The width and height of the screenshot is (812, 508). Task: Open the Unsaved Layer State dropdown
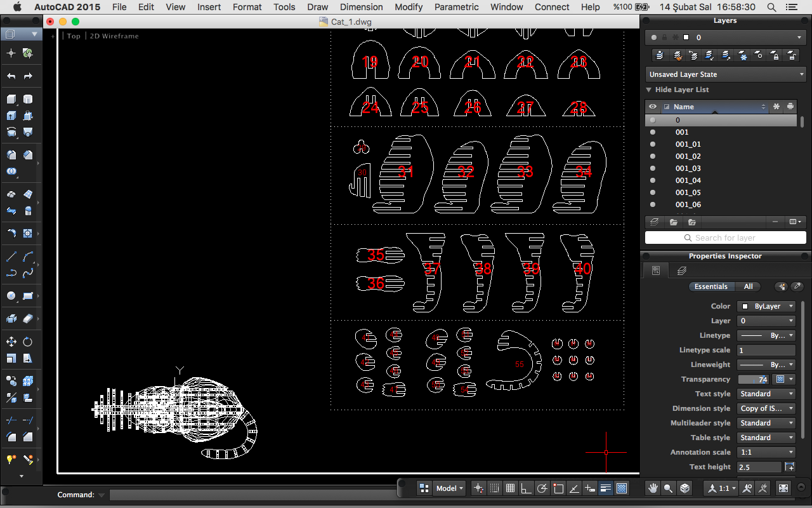[725, 74]
